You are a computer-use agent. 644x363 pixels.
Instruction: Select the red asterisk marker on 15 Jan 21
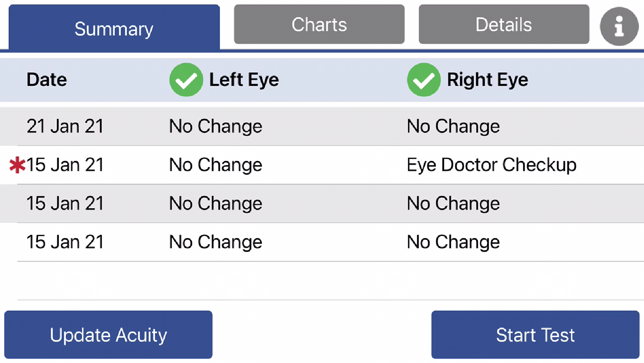coord(16,164)
